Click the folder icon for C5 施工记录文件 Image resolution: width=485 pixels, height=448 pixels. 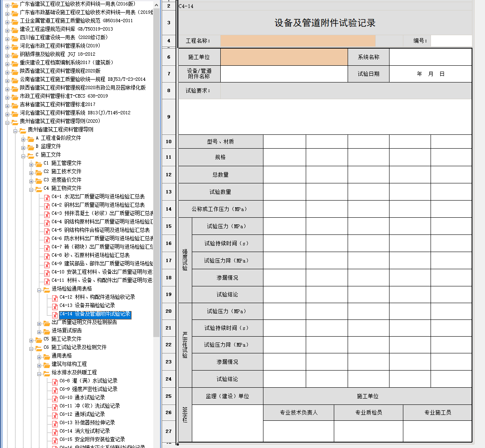[39, 340]
